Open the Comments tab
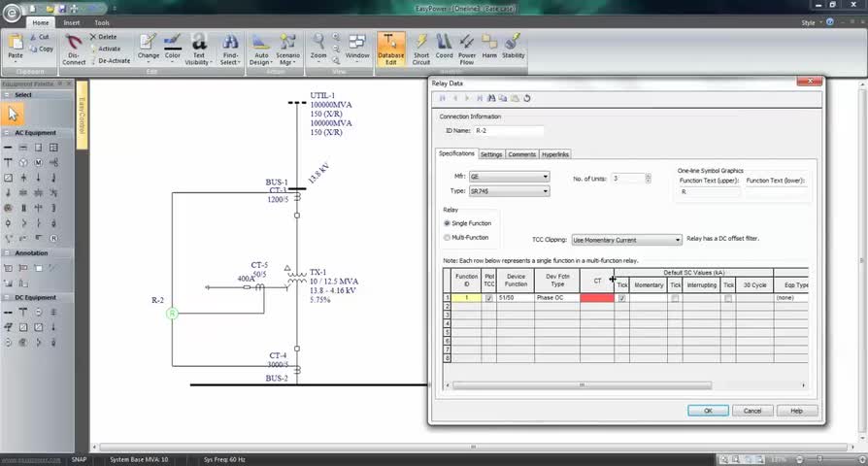Screen dimensions: 868x466 (x=521, y=154)
